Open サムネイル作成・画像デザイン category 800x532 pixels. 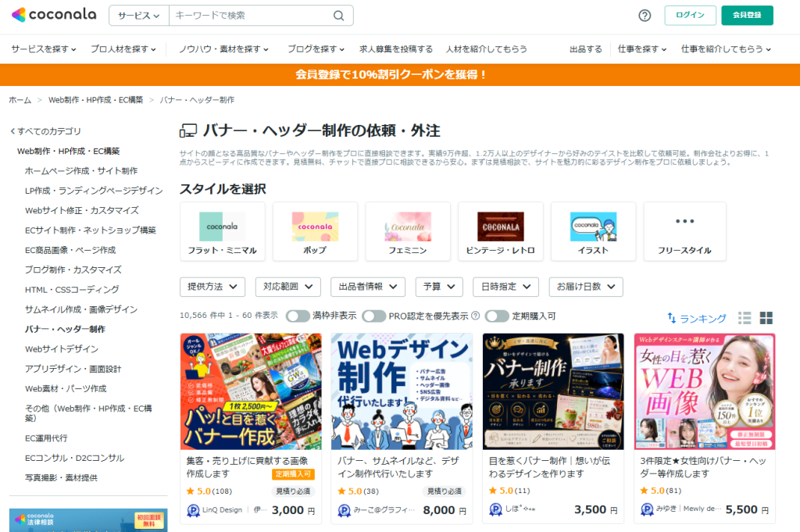81,309
